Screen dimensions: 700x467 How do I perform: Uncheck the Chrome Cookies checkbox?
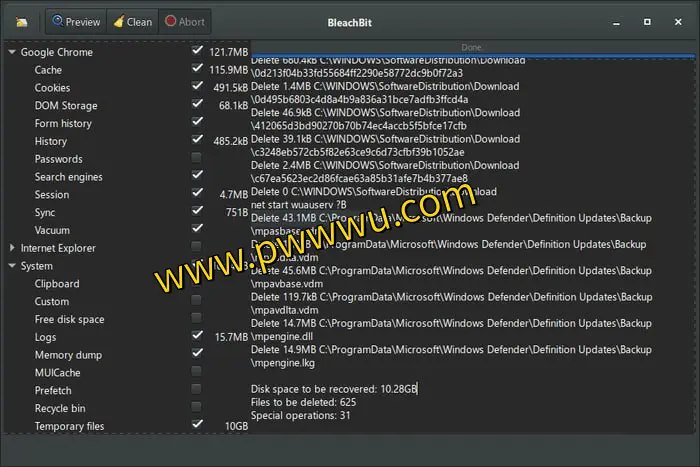coord(197,86)
